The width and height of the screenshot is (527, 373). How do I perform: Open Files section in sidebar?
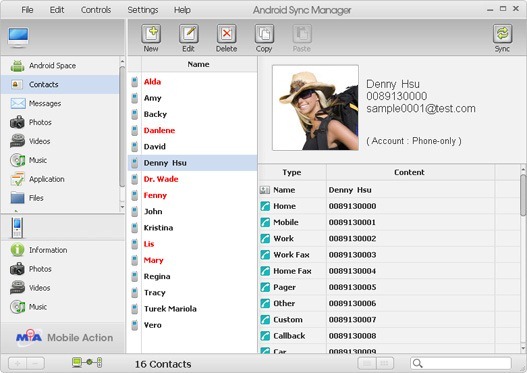click(x=60, y=198)
